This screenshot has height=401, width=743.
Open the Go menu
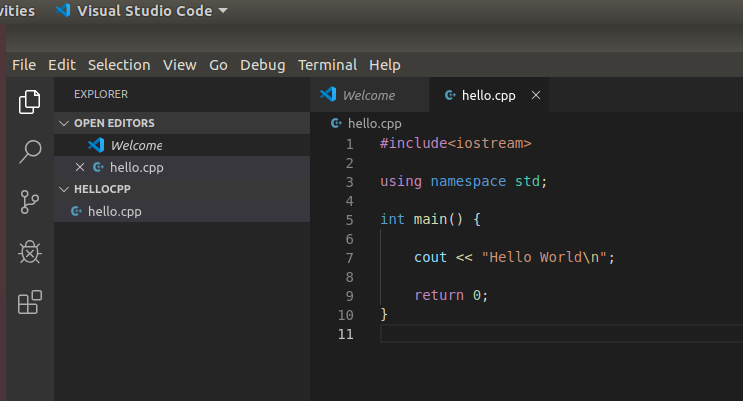218,65
